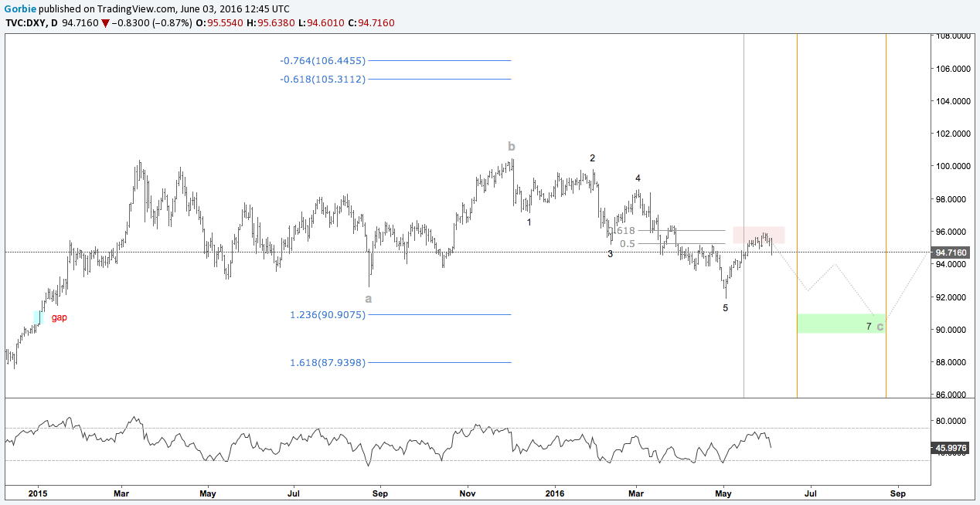Click the 96.0000 price axis label
The width and height of the screenshot is (980, 505).
click(952, 232)
